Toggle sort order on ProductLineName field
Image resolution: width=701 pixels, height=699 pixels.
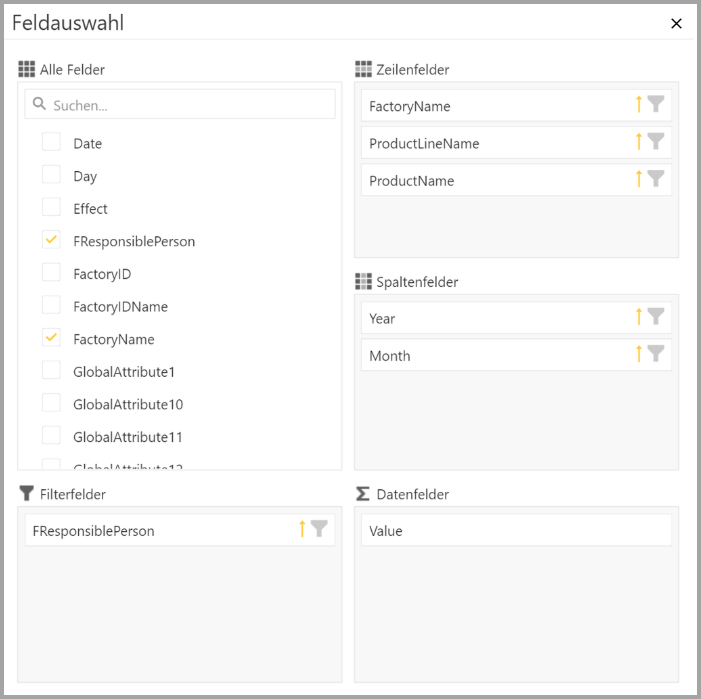click(x=639, y=142)
